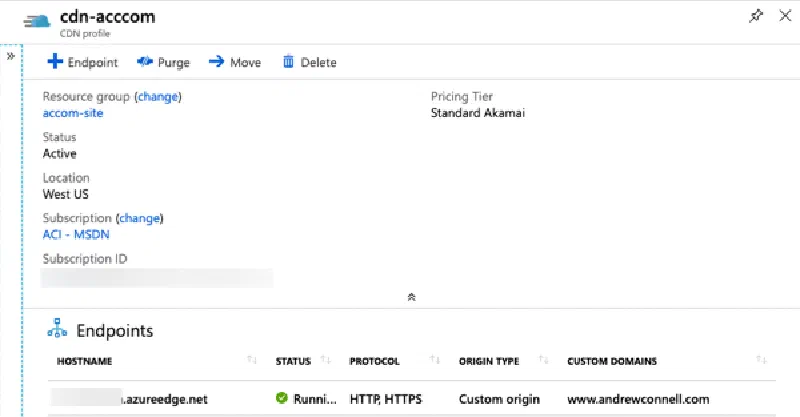Viewport: 800px width, 417px height.
Task: Click the Delete toolbar label
Action: tap(318, 62)
